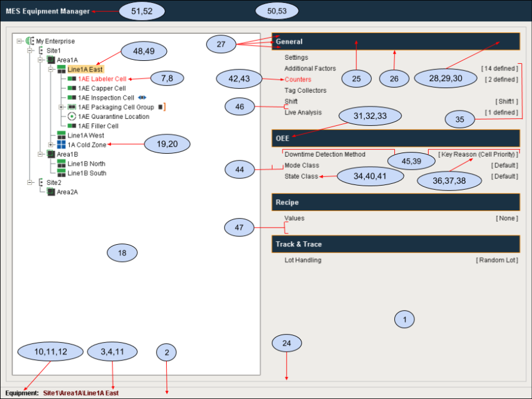Expand the 1AE Packaging Cell Group node

click(61, 107)
